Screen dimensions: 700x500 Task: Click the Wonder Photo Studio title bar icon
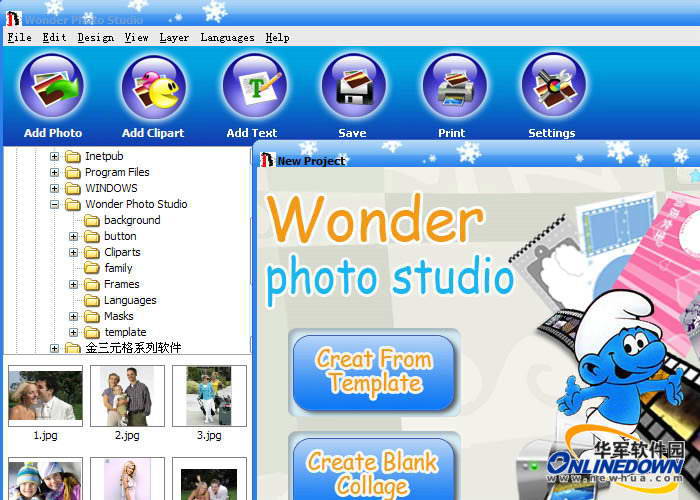coord(13,18)
